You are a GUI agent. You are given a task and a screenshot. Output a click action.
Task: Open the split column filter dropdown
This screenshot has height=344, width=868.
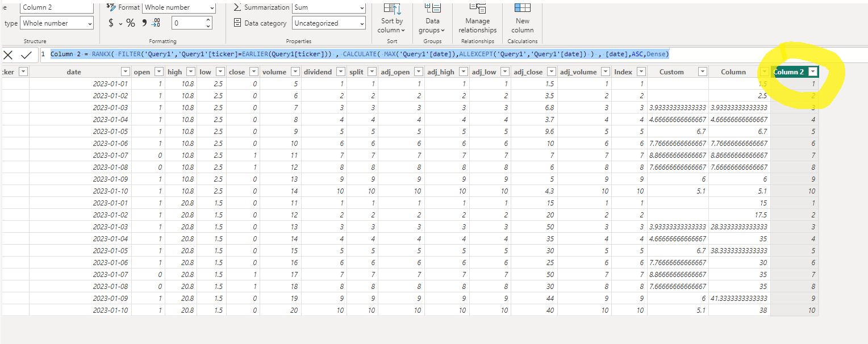pyautogui.click(x=372, y=72)
